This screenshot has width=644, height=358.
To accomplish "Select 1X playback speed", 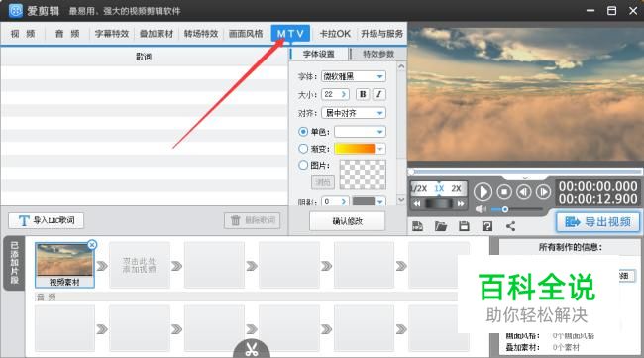I will [439, 188].
